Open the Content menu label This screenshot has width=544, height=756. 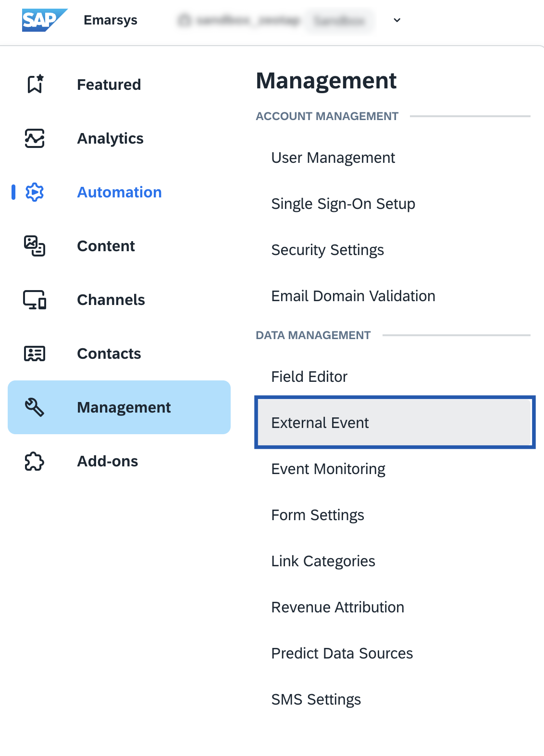106,246
